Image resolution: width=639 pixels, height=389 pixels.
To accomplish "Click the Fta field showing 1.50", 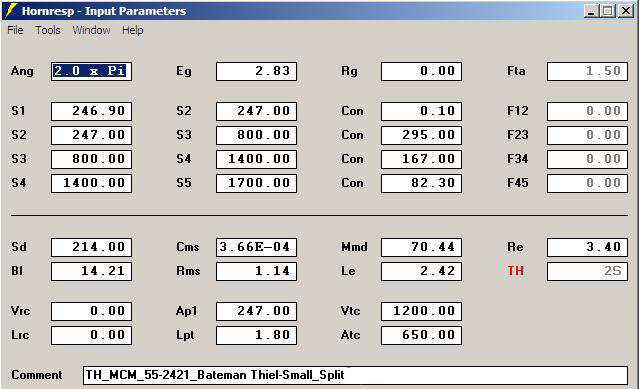I will (x=587, y=71).
